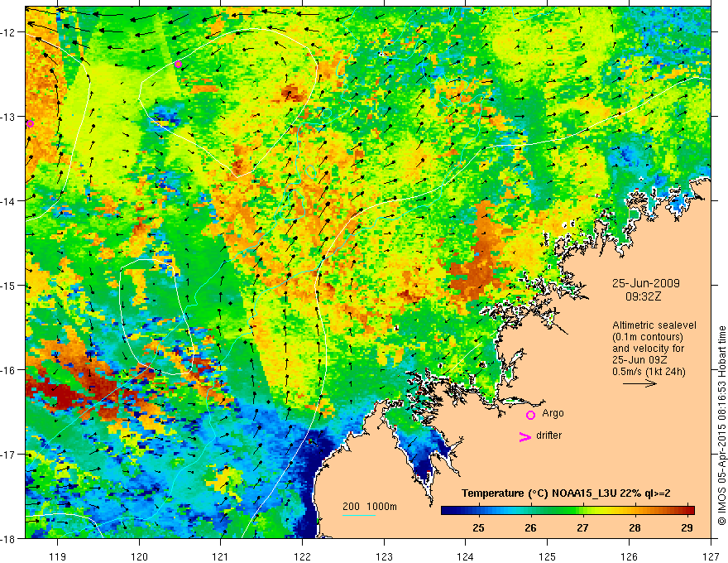The image size is (728, 563).
Task: Click the time text '09:32Z'
Action: coord(643,296)
